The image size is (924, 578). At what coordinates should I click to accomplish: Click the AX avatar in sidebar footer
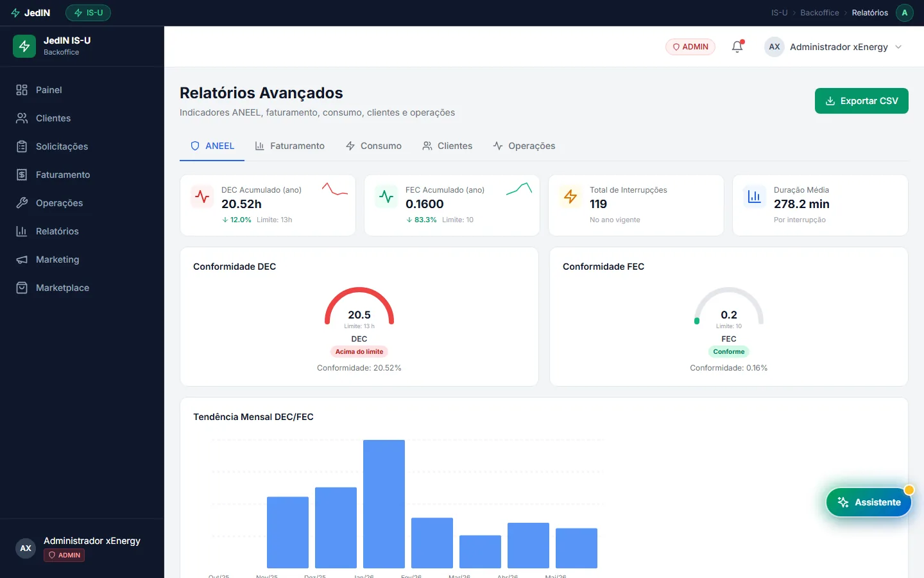26,548
